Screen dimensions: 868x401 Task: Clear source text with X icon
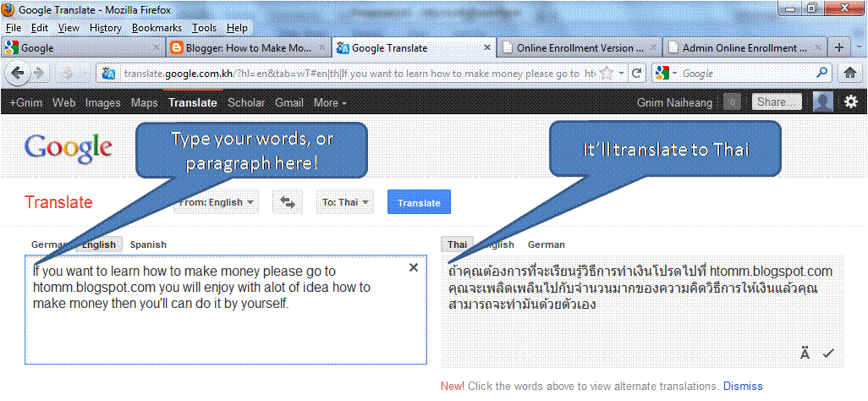[413, 267]
